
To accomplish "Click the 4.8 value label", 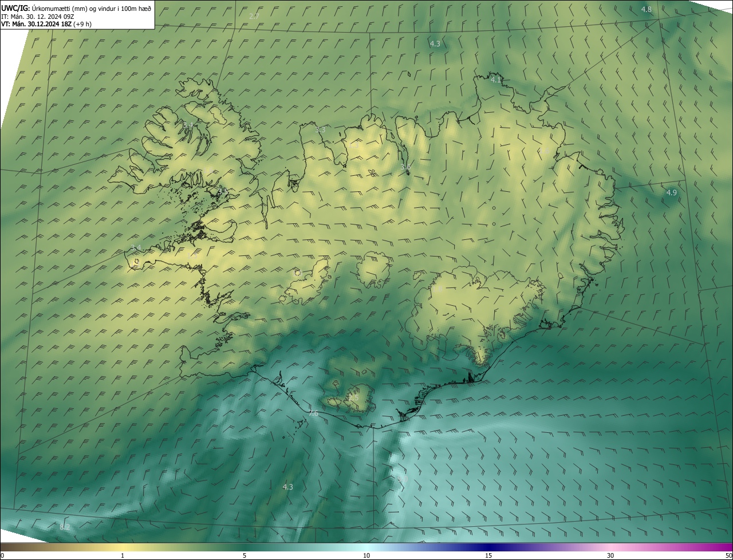I will [x=646, y=10].
